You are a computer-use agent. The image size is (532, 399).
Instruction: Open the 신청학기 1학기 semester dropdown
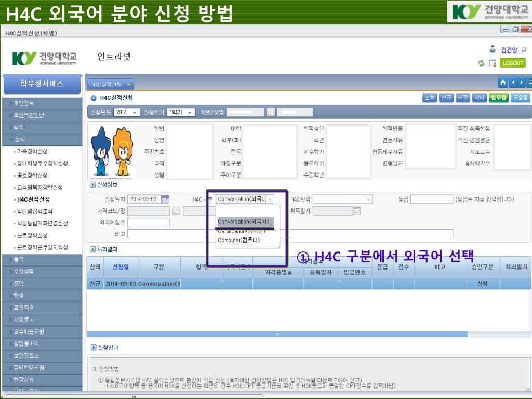181,112
